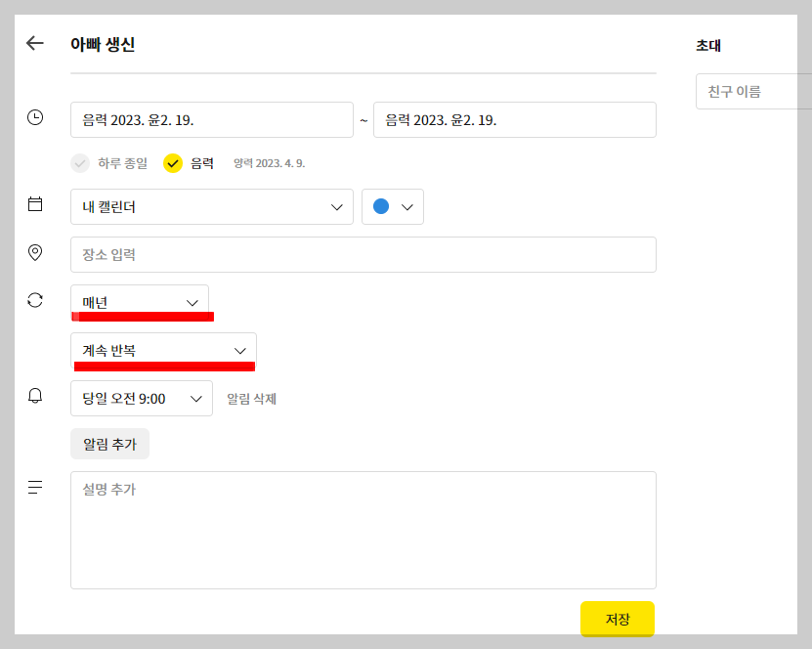Open the 내 캘린더 calendar dropdown
The width and height of the screenshot is (812, 649).
click(211, 206)
